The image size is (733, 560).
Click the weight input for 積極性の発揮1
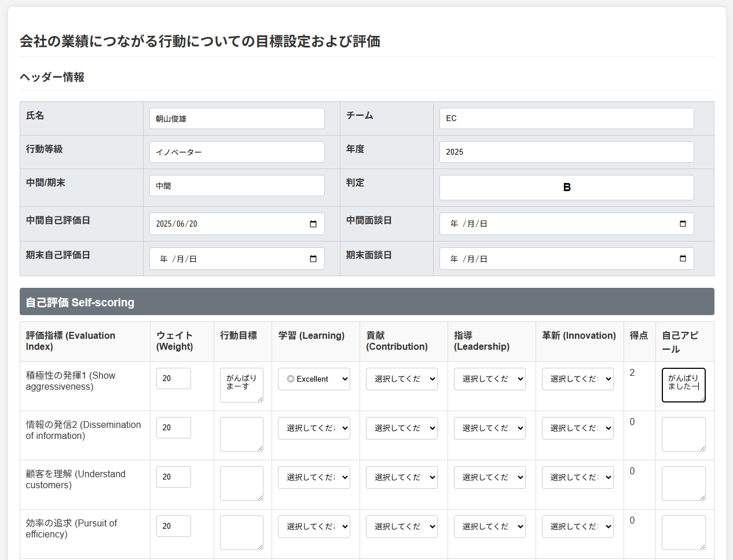pos(174,378)
